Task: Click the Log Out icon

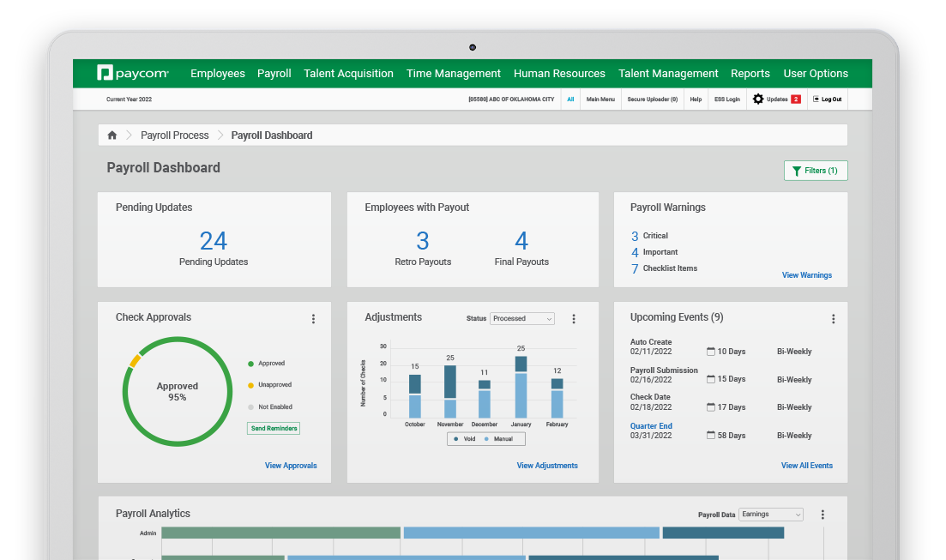Action: pos(816,99)
